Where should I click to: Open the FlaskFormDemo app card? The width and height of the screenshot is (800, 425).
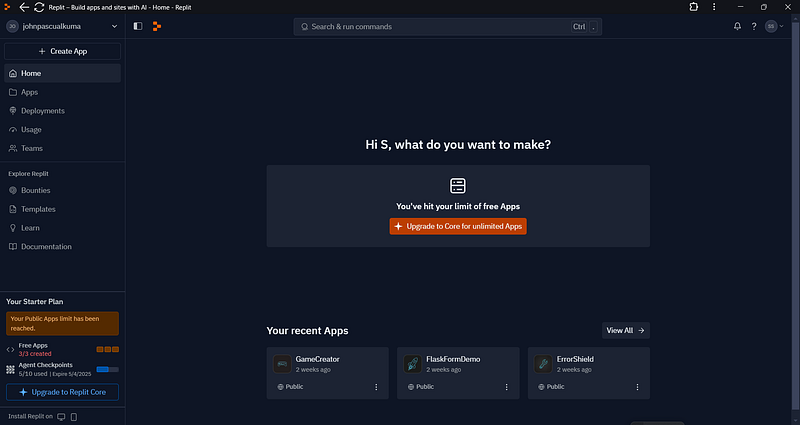click(458, 373)
